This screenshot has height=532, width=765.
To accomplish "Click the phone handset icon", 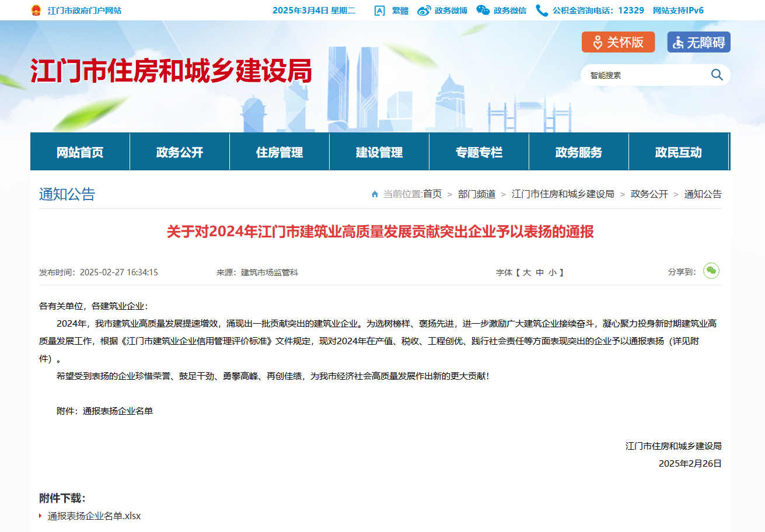I will 542,10.
